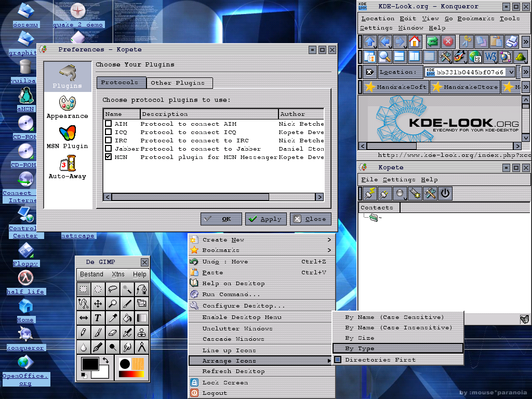Click Konqueror Stop icon
The image size is (532, 399).
pyautogui.click(x=448, y=42)
